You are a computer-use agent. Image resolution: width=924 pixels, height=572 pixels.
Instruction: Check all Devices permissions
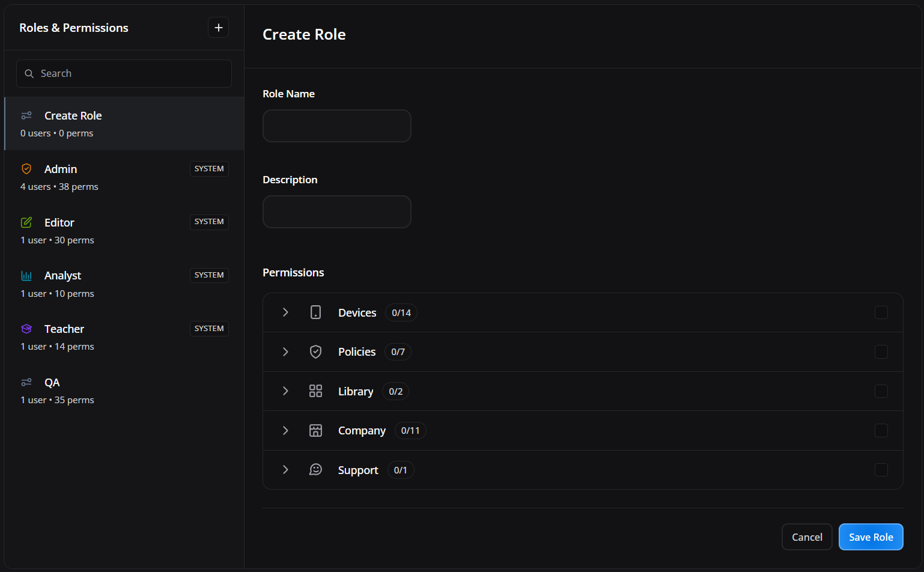pyautogui.click(x=881, y=312)
